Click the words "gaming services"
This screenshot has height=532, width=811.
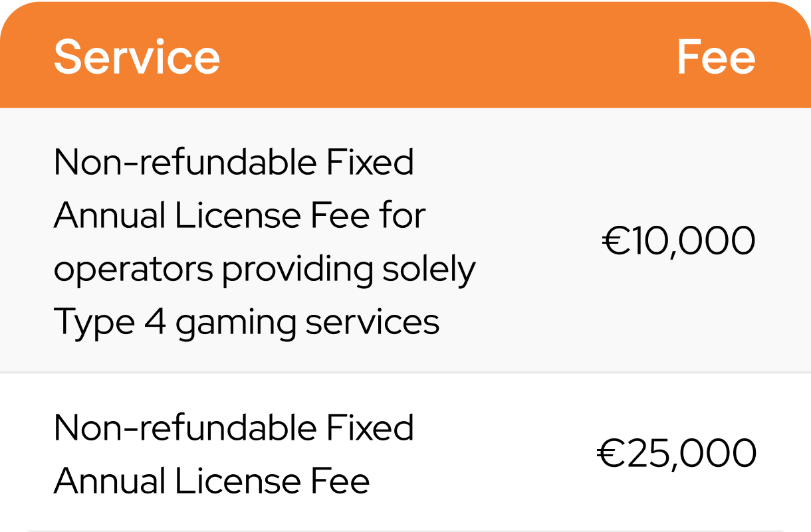click(306, 323)
